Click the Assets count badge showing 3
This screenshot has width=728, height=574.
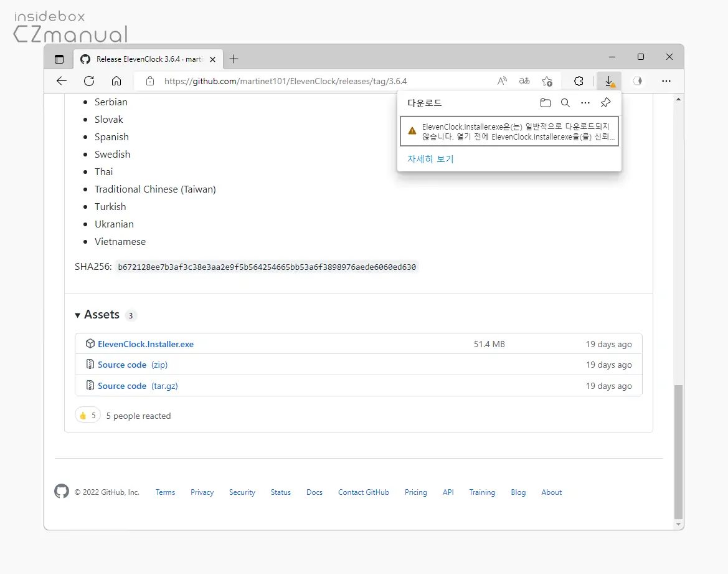[x=131, y=315]
